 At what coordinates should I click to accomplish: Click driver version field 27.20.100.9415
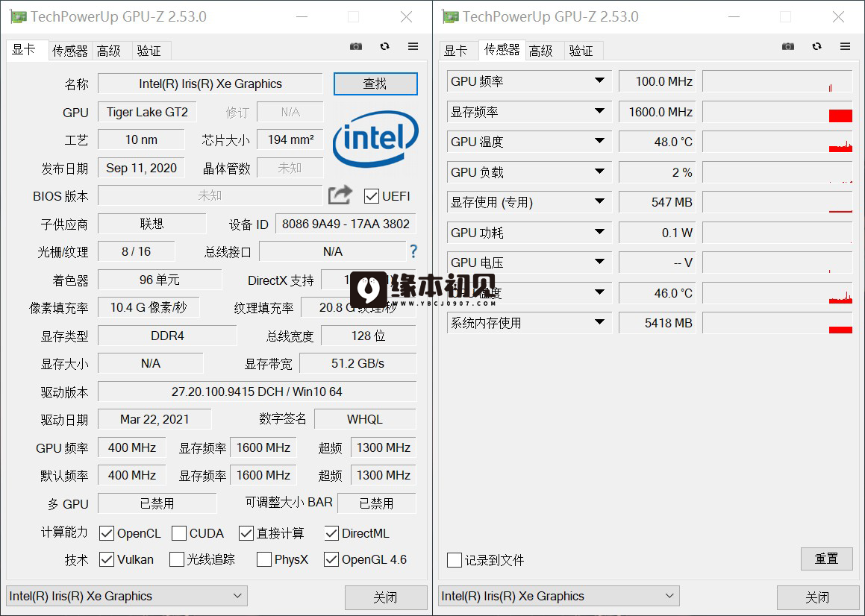(x=257, y=392)
